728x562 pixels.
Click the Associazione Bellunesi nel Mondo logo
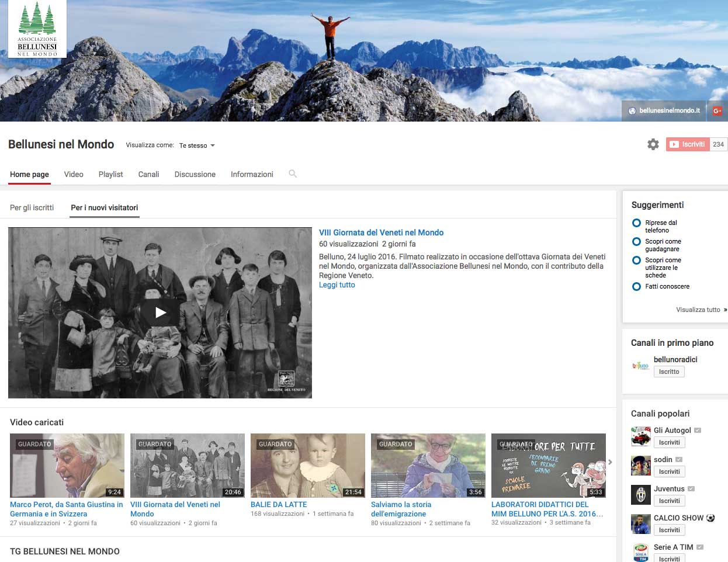(x=37, y=29)
